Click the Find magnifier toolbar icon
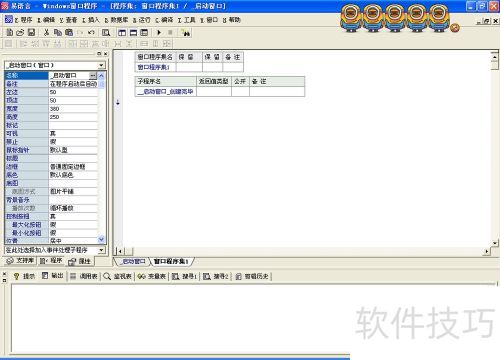Viewport: 500px width, 360px height. point(106,32)
